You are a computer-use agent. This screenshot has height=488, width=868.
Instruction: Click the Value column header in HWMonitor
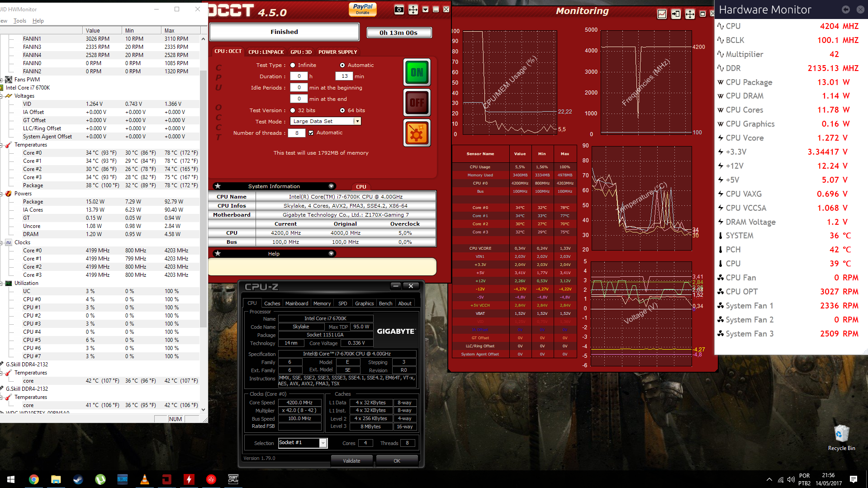102,30
